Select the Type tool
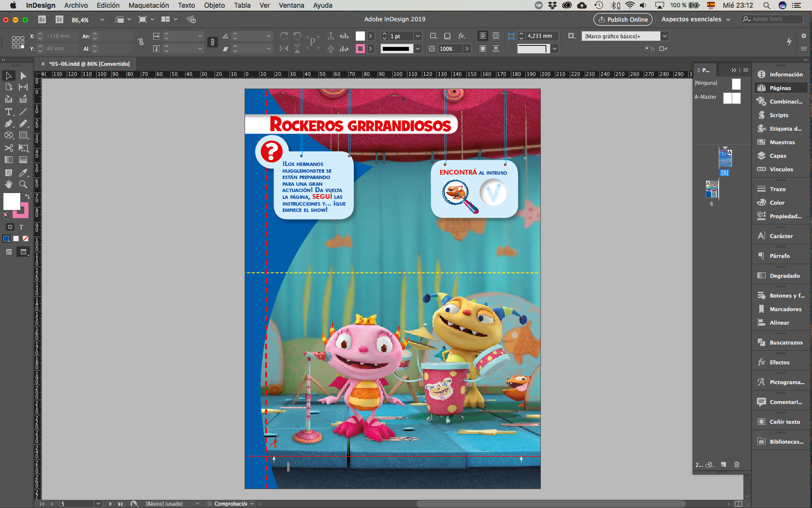The width and height of the screenshot is (812, 508). point(9,112)
